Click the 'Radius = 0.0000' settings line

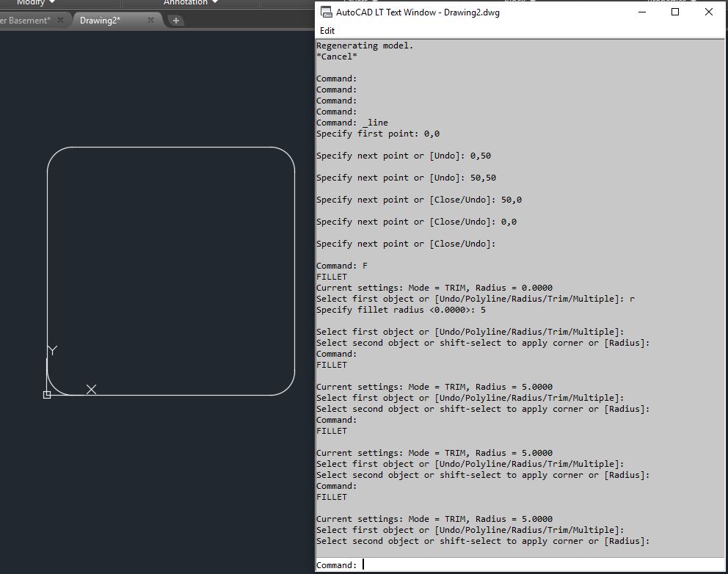click(434, 288)
